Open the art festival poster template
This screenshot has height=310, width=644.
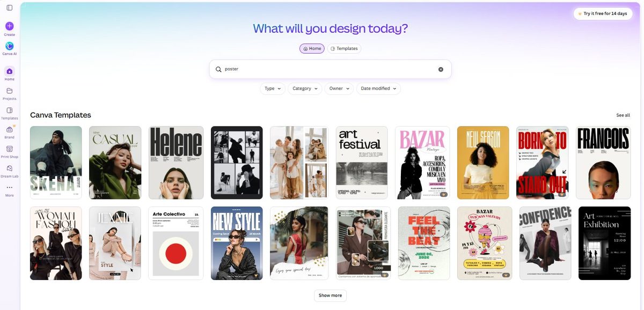[x=362, y=163]
